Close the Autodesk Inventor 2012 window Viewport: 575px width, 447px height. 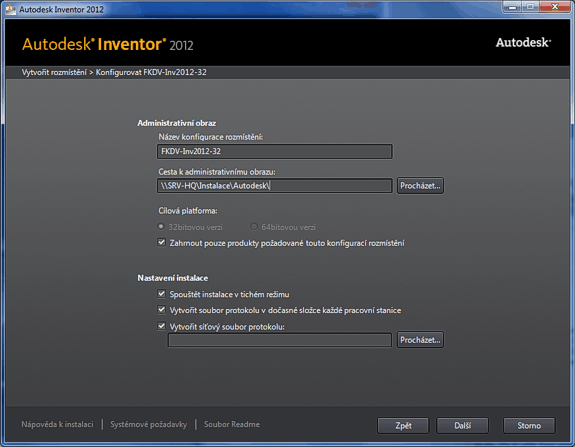[x=555, y=7]
